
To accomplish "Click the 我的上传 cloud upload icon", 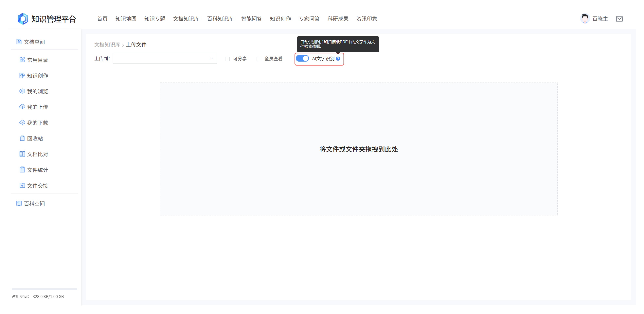I will 22,107.
